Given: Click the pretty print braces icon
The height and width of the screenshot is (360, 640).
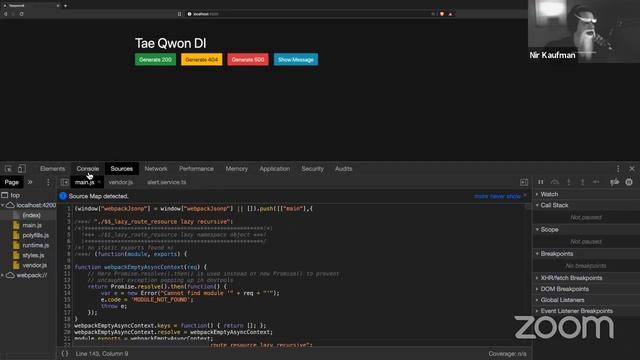Looking at the screenshot, I should click(x=65, y=354).
